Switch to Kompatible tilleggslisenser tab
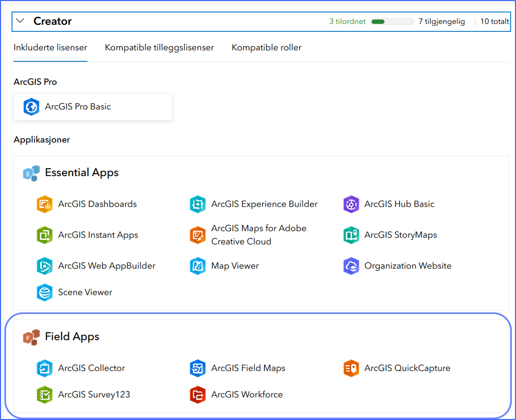The height and width of the screenshot is (420, 516). coord(159,48)
